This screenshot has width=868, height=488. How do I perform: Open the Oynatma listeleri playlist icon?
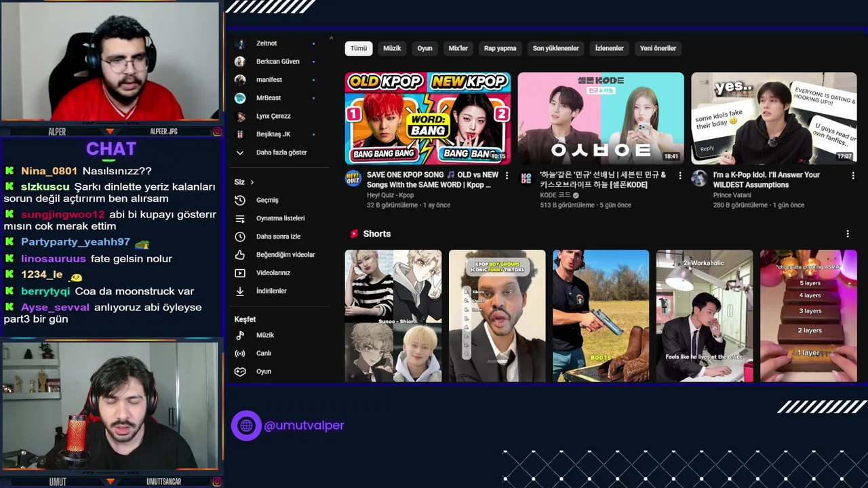(240, 218)
